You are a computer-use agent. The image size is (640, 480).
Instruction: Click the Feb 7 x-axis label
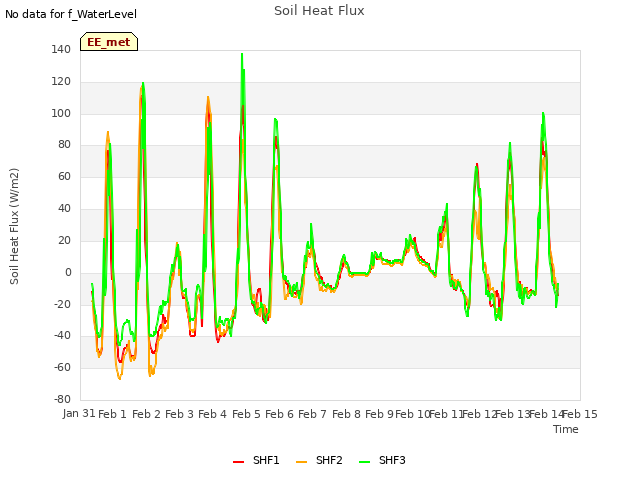(312, 414)
